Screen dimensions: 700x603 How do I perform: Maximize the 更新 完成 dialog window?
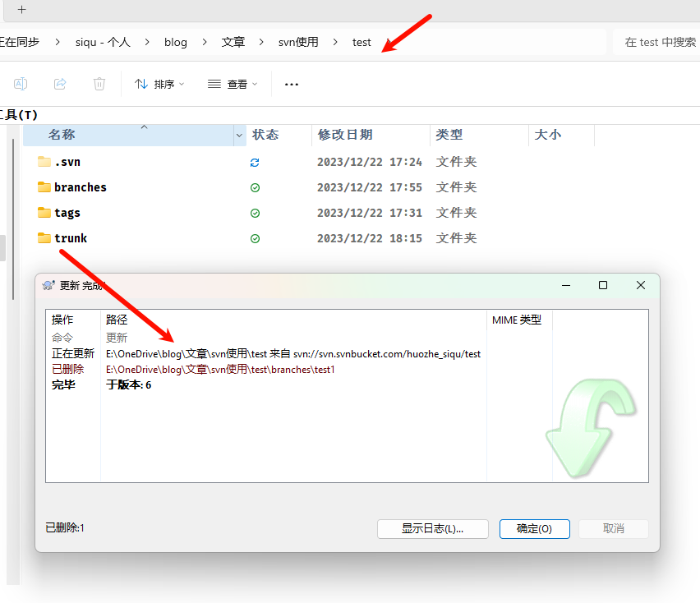pyautogui.click(x=603, y=285)
